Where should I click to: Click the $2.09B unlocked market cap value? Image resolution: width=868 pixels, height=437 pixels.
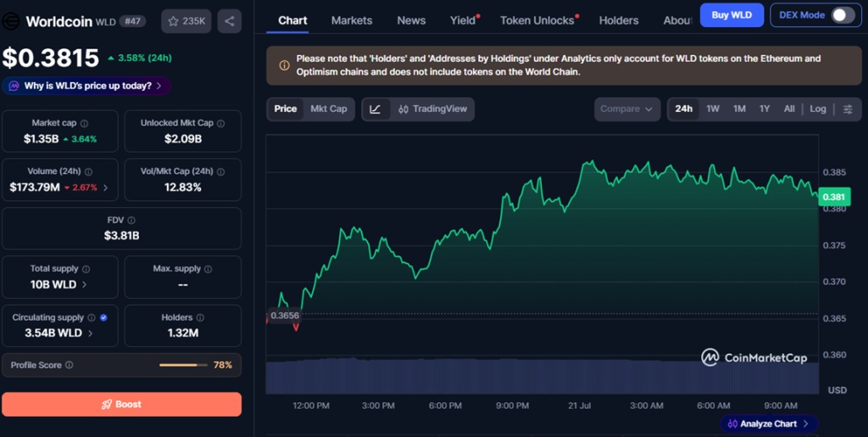183,139
